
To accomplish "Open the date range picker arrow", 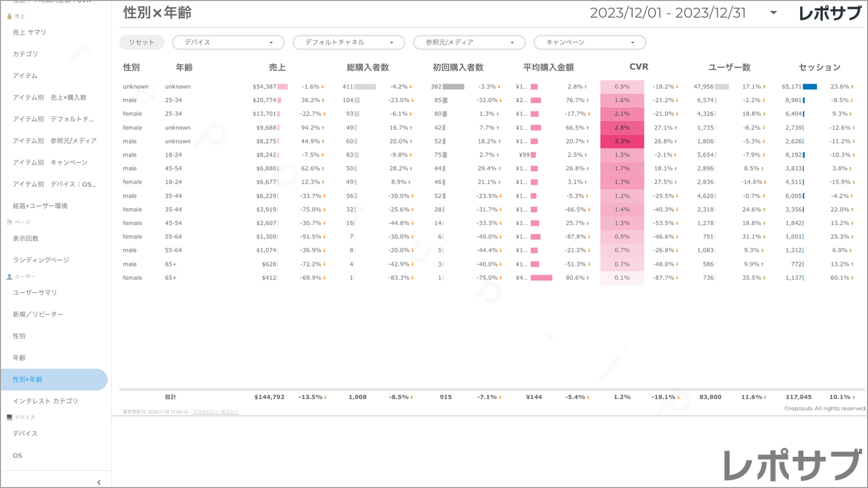I will tap(773, 13).
